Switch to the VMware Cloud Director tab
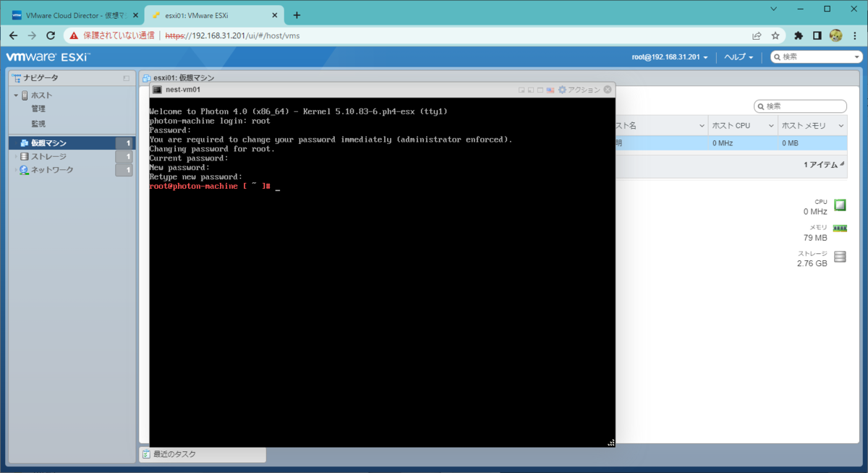Viewport: 868px width, 473px height. (73, 14)
